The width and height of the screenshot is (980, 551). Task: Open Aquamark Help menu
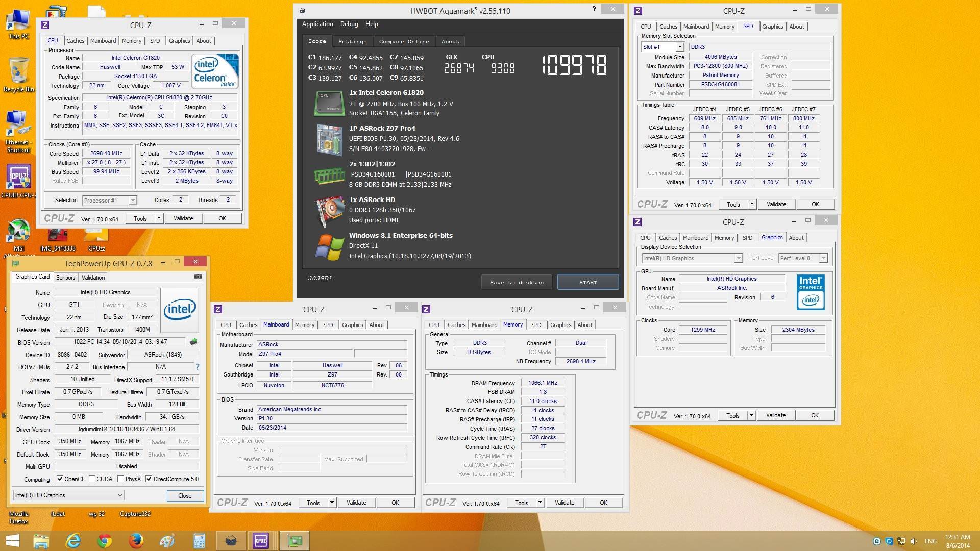tap(372, 24)
